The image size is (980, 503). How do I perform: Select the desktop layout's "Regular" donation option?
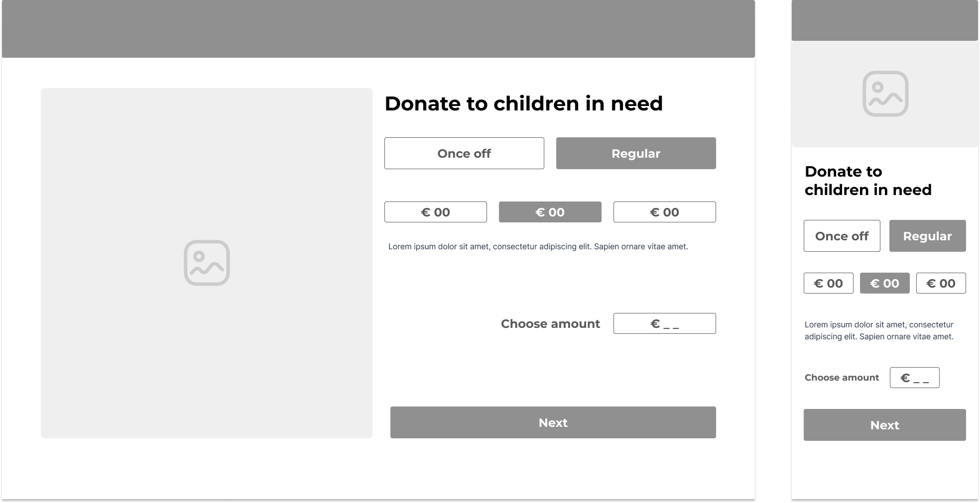636,153
